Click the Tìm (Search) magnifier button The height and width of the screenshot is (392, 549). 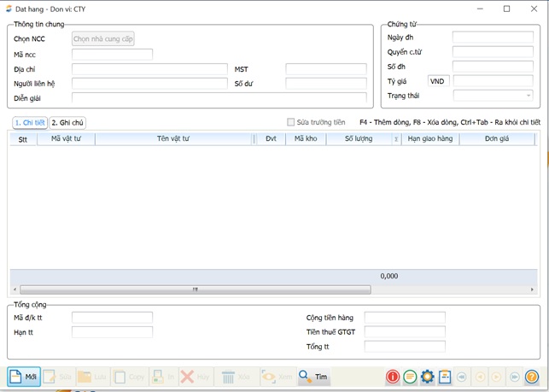[x=313, y=377]
